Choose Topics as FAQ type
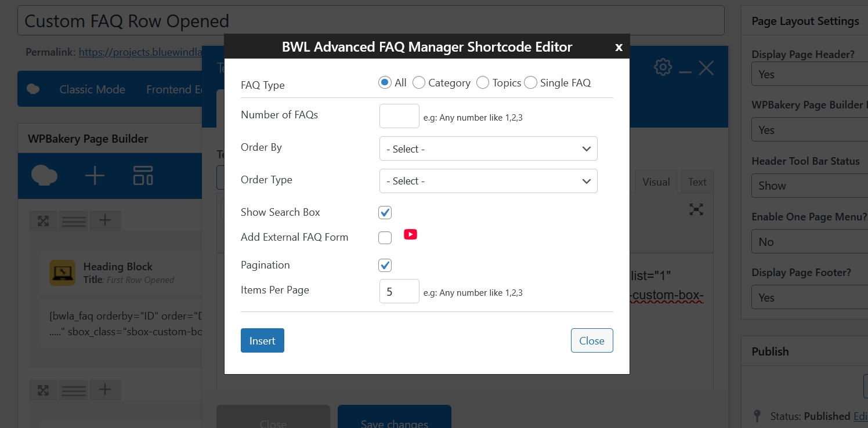 coord(483,83)
